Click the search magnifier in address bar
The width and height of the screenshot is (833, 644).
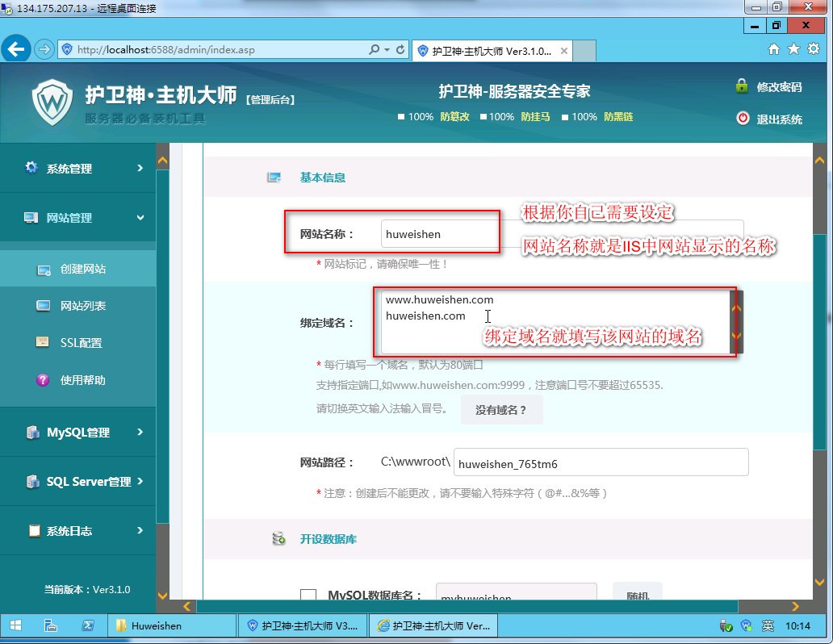click(x=375, y=49)
